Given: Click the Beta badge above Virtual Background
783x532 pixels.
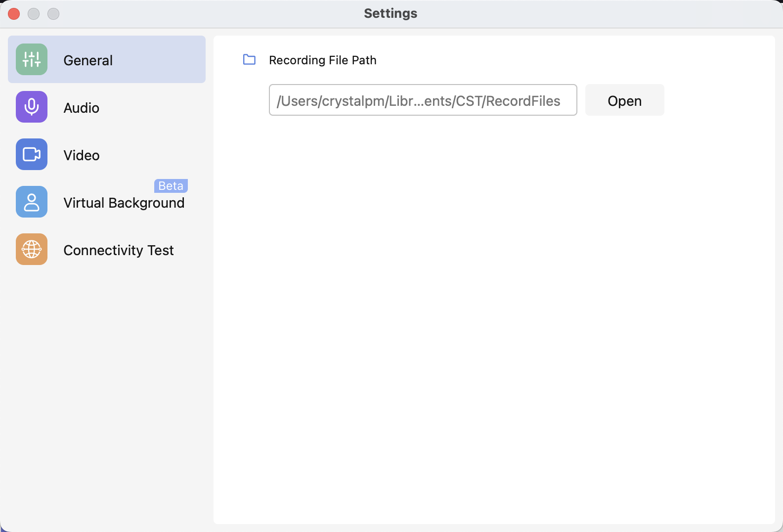Looking at the screenshot, I should pyautogui.click(x=171, y=186).
